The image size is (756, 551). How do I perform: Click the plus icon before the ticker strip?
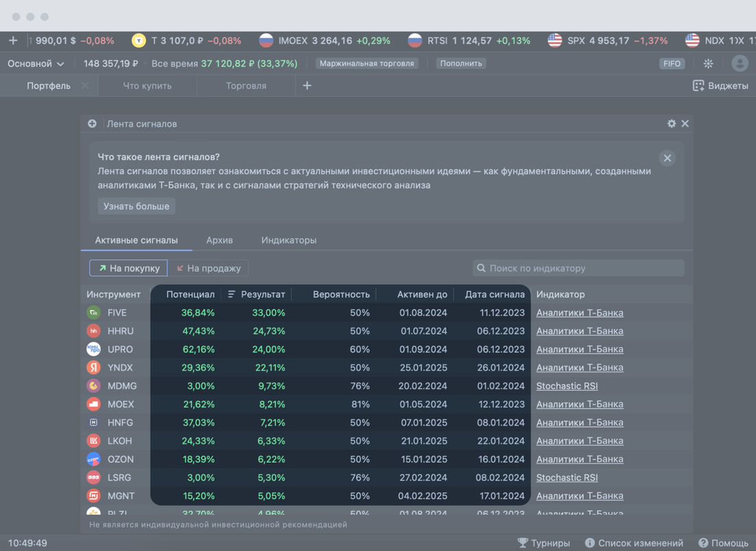pyautogui.click(x=13, y=40)
